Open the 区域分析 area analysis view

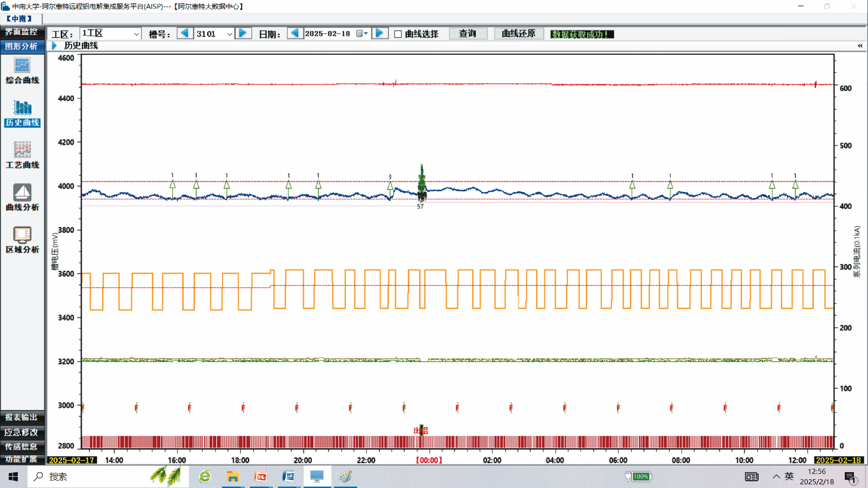22,240
